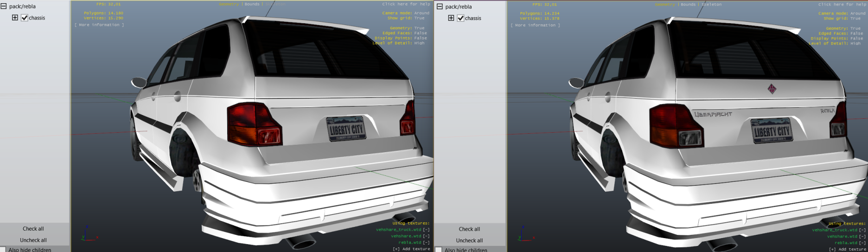Viewport: 868px width, 252px height.
Task: Expand chassis node in left tree
Action: 15,18
